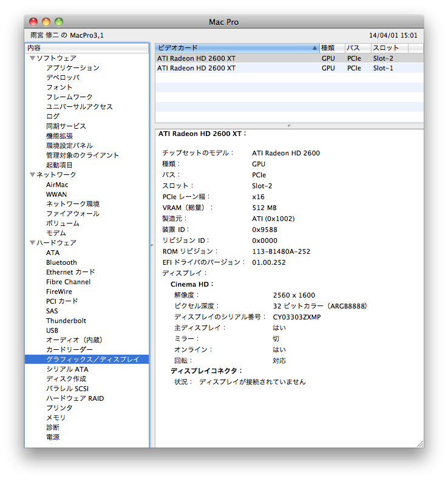The image size is (448, 481).
Task: Select ユニバーサルアクセス item
Action: tap(80, 107)
